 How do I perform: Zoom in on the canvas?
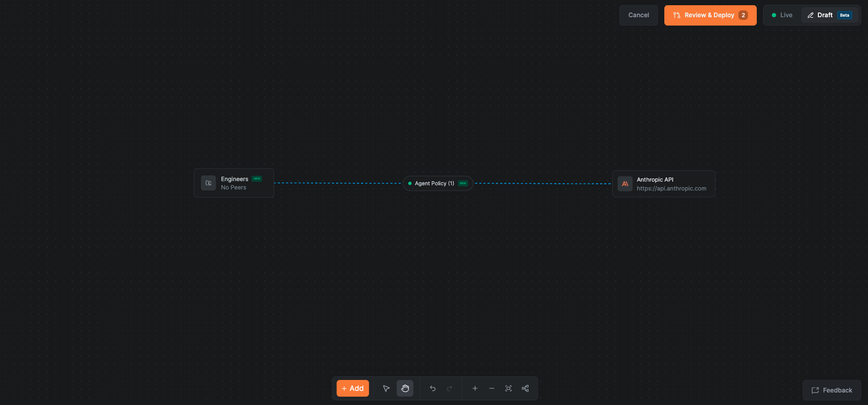[x=475, y=388]
